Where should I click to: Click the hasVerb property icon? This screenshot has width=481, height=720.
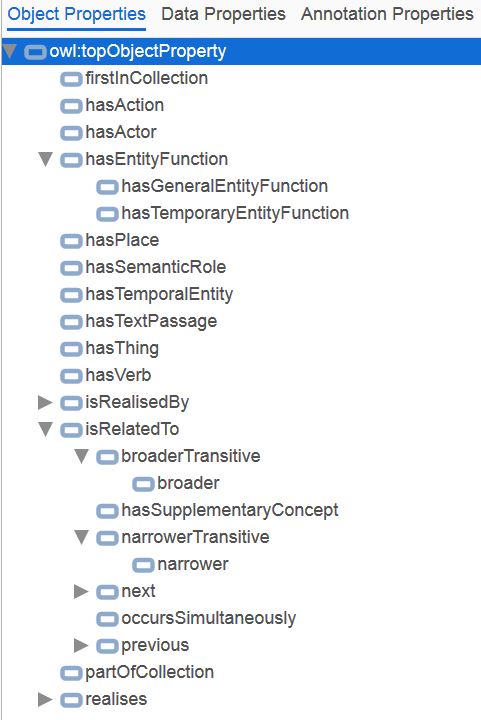(71, 376)
